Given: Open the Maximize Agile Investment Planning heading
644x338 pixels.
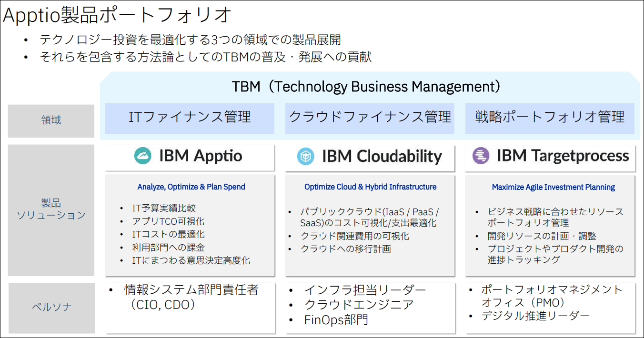Looking at the screenshot, I should pos(553,187).
